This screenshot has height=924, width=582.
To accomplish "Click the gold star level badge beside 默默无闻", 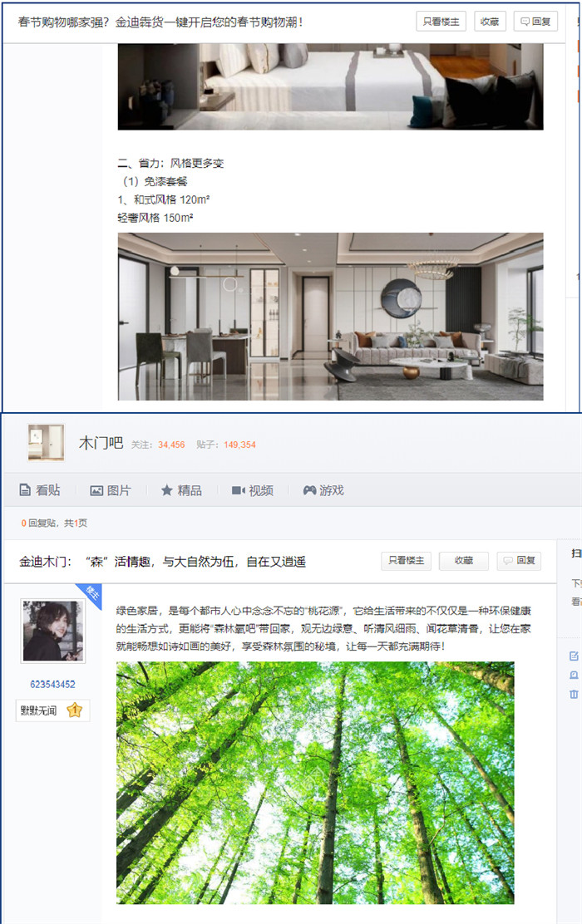I will (74, 710).
